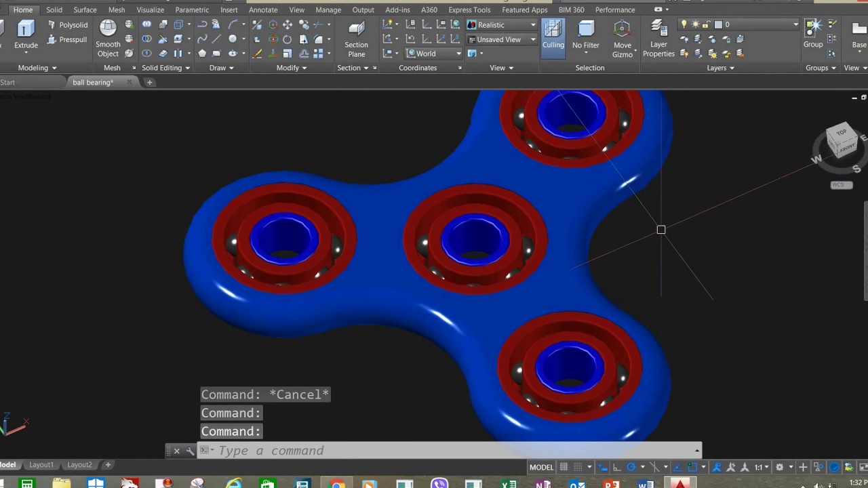Open the World coordinate system dropdown
Image resolution: width=868 pixels, height=488 pixels.
point(434,54)
